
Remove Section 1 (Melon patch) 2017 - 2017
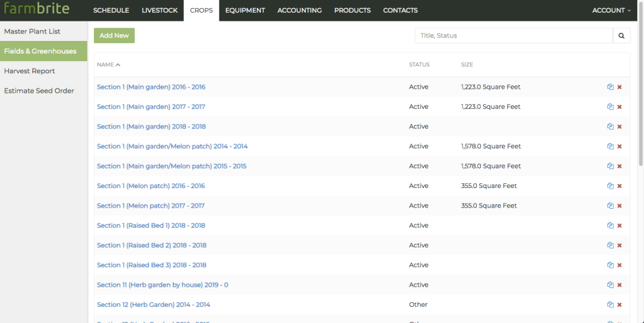click(x=620, y=206)
